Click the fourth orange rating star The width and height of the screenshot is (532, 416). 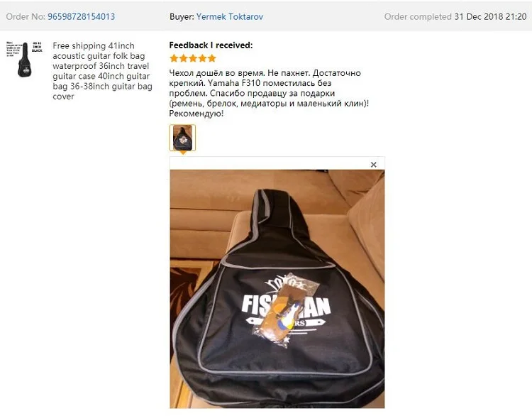pos(203,58)
